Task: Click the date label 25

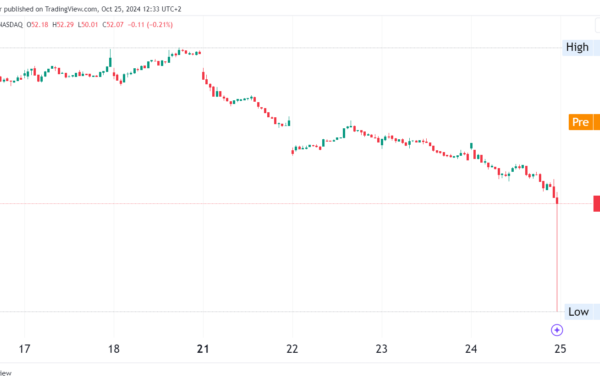Action: [560, 349]
